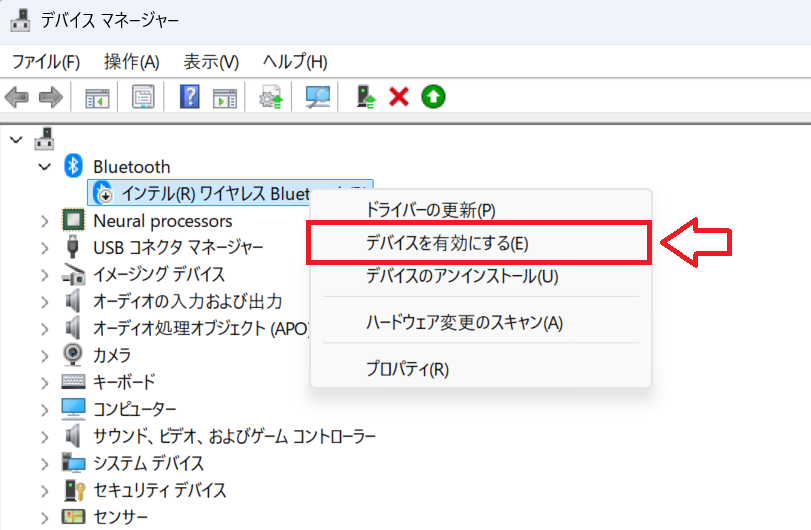Image resolution: width=811 pixels, height=530 pixels.
Task: Select the コンピューター label
Action: 135,409
